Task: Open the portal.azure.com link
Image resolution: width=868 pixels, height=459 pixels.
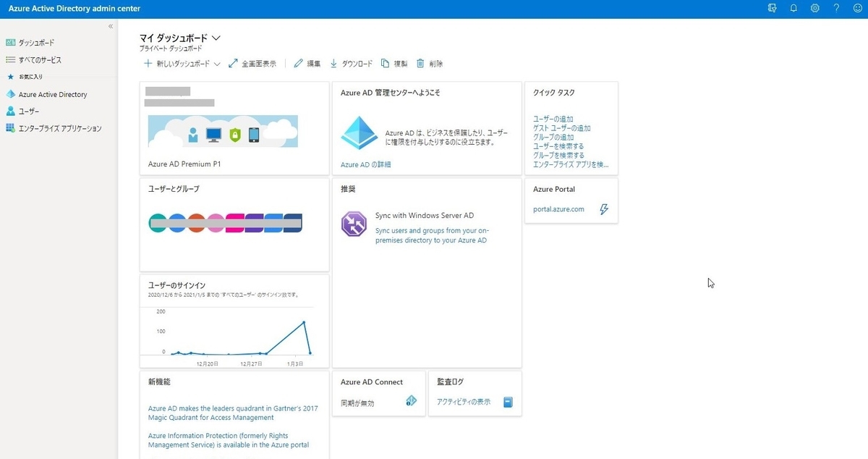Action: (558, 209)
